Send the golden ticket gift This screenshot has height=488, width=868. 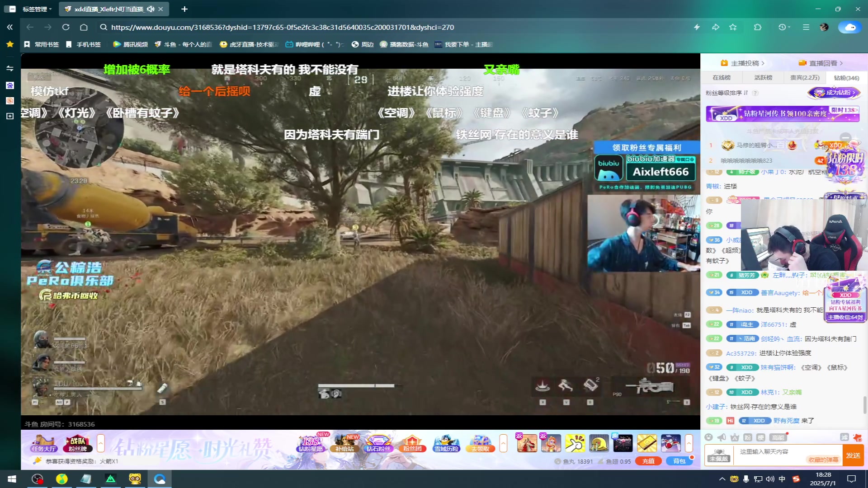[x=647, y=443]
